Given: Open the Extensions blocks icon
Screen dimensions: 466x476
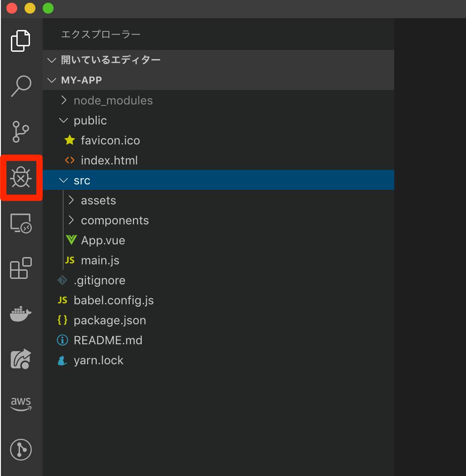Looking at the screenshot, I should (x=21, y=268).
